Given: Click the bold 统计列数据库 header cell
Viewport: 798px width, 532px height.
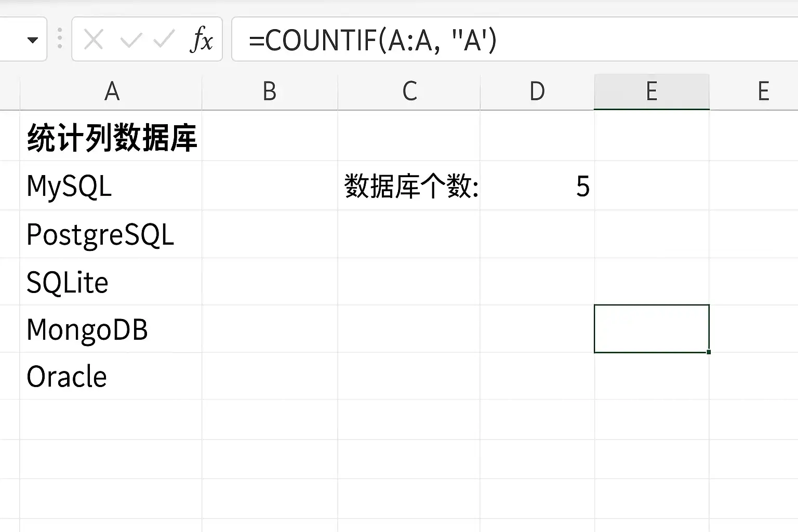Looking at the screenshot, I should pyautogui.click(x=111, y=136).
